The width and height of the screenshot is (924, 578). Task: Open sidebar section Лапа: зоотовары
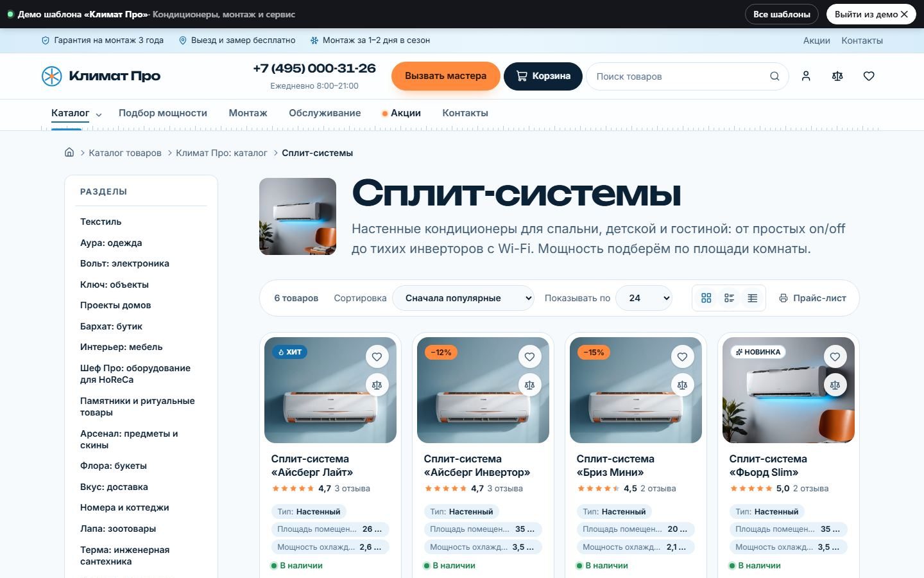point(118,529)
